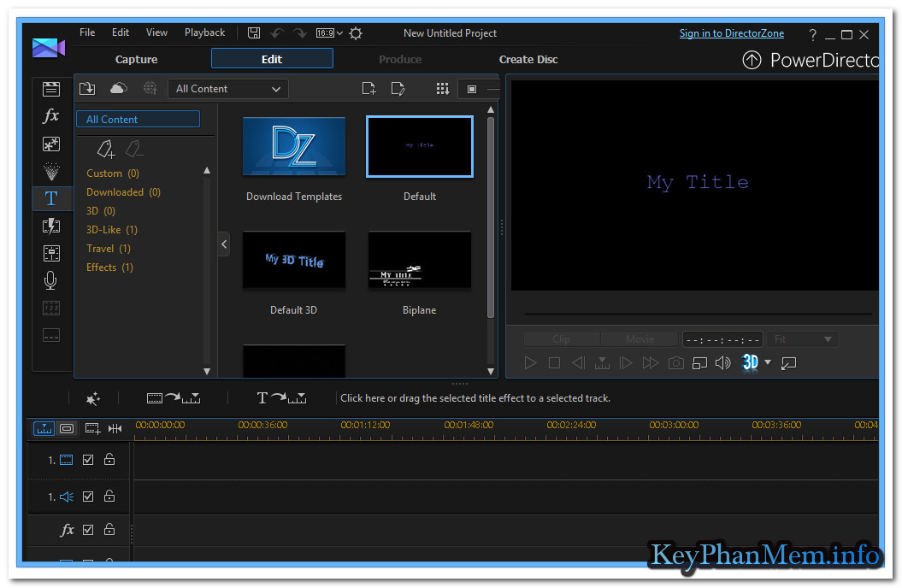This screenshot has height=588, width=902.
Task: Switch library to grid view icon
Action: coord(442,89)
